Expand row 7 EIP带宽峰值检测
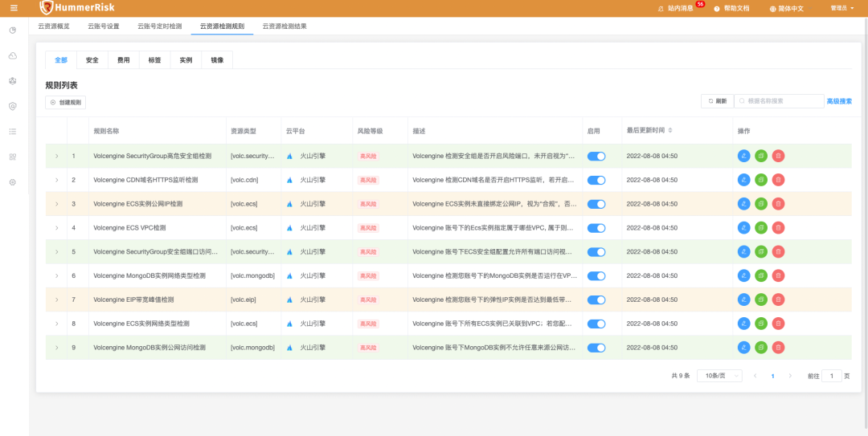Screen dimensions: 868x436 (x=56, y=299)
